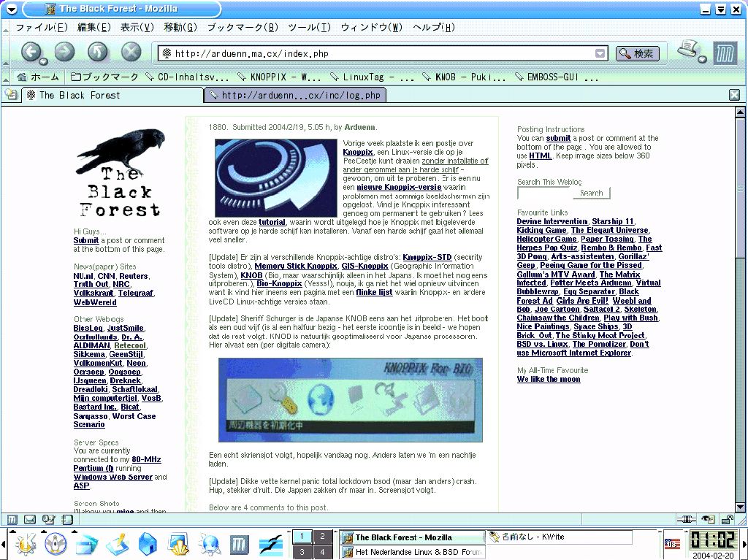748x560 pixels.
Task: Open Mail from the status bar envelope icon
Action: 30,519
